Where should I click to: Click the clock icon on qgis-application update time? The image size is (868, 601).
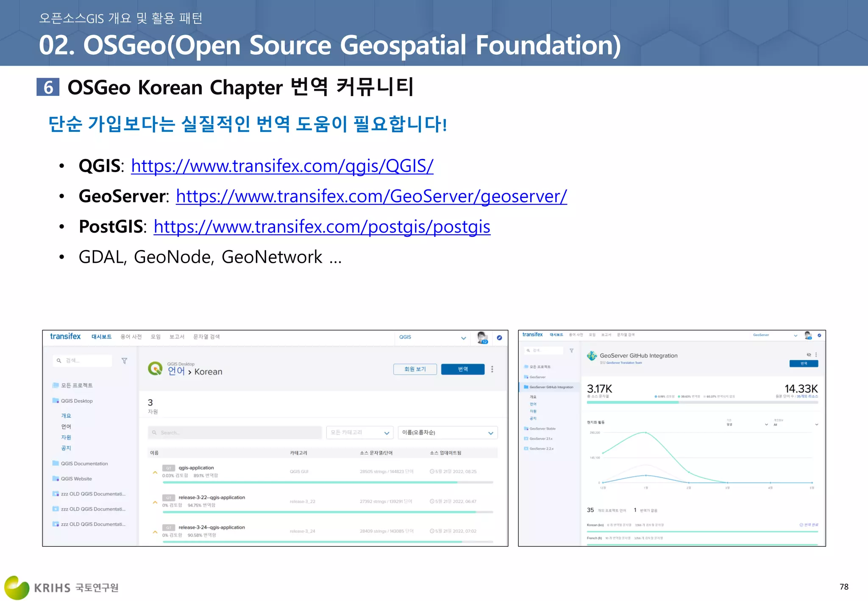(x=432, y=471)
